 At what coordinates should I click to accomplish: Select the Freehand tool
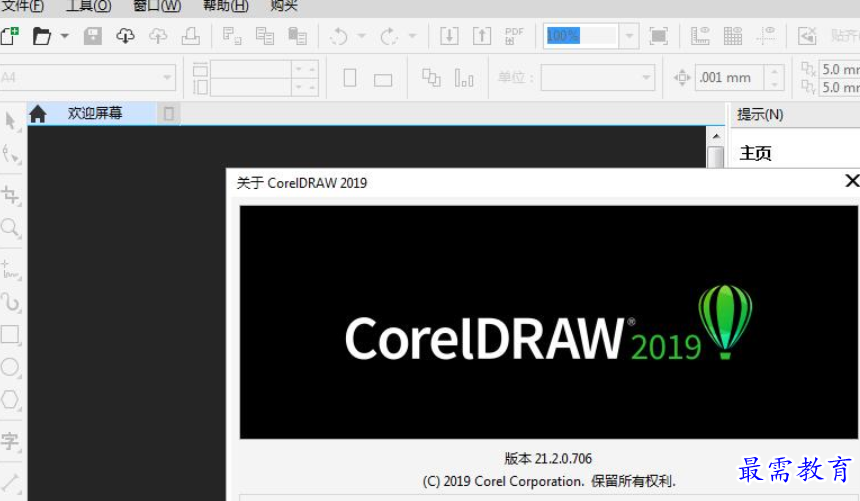tap(10, 270)
